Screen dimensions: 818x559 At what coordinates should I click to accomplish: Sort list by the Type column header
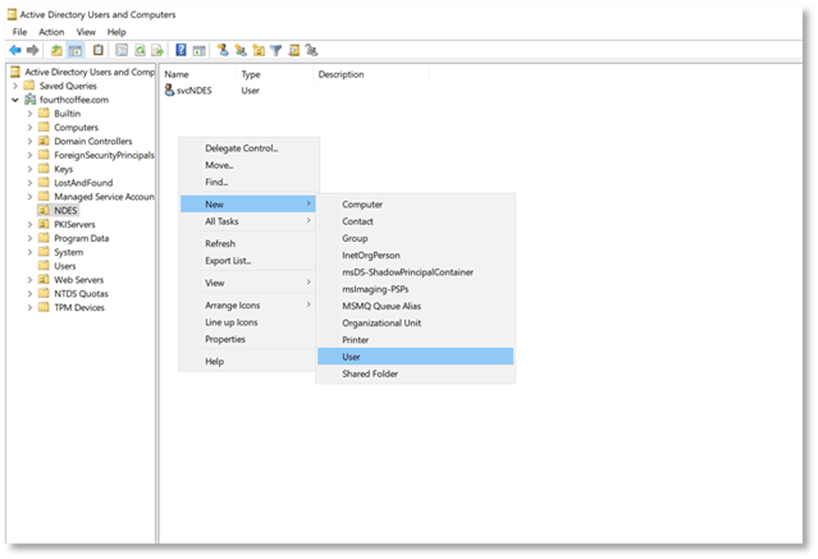coord(251,75)
